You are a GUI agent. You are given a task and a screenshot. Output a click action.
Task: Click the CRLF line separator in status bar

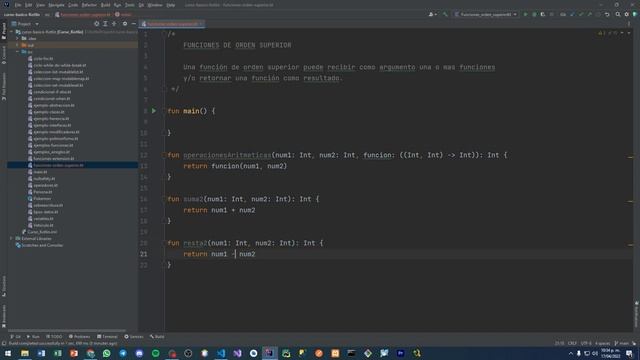(x=572, y=344)
